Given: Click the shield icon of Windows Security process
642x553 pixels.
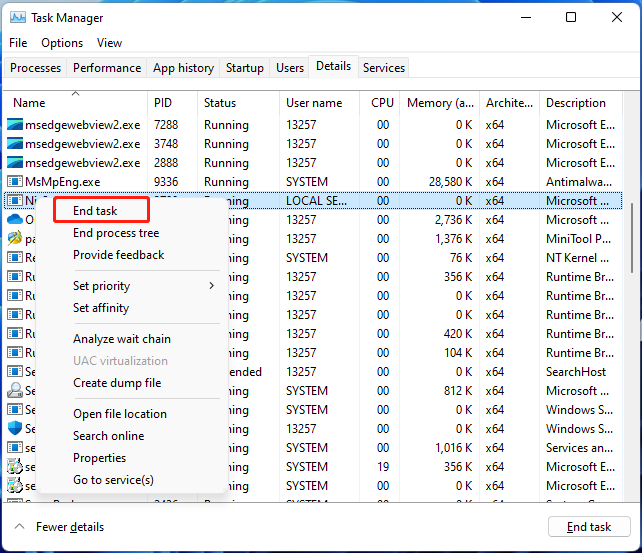Looking at the screenshot, I should coord(15,428).
